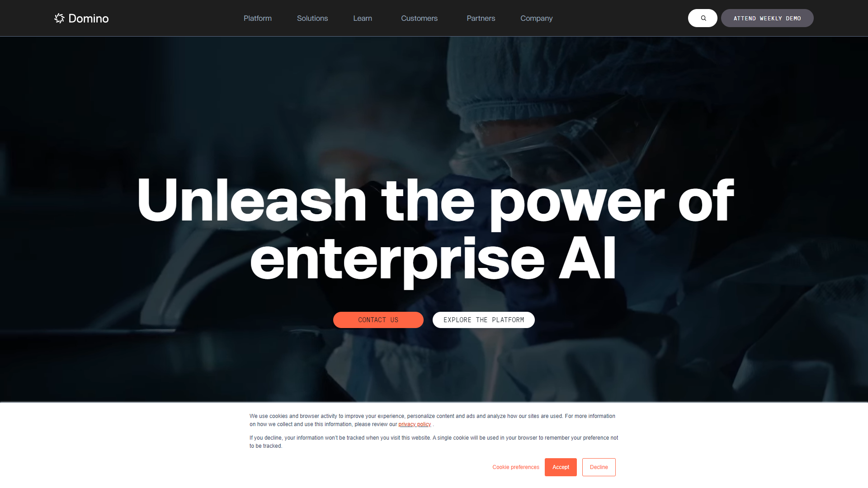The image size is (868, 488).
Task: Accept cookies using Accept button
Action: tap(561, 467)
